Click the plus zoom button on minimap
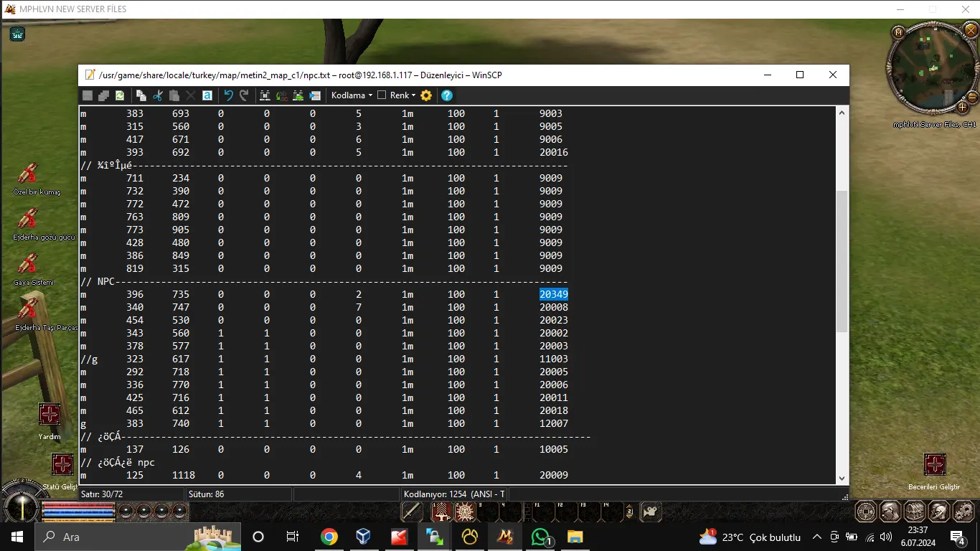The image size is (980, 551). click(x=963, y=108)
